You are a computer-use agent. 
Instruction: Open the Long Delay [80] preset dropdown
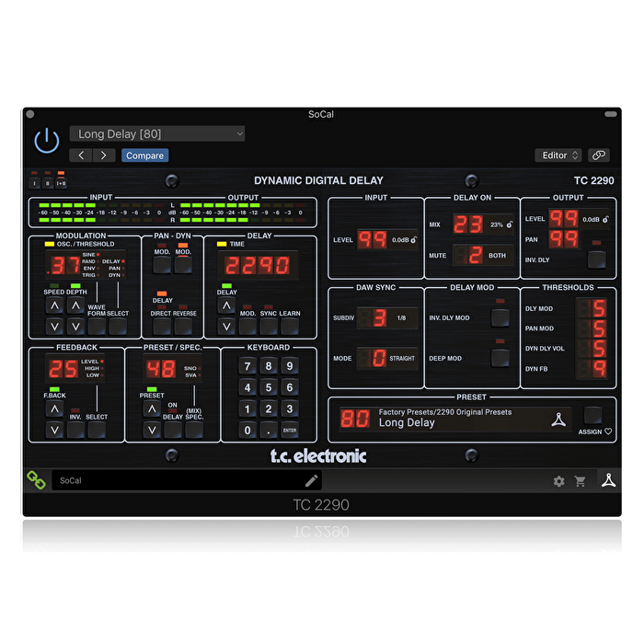[x=157, y=134]
